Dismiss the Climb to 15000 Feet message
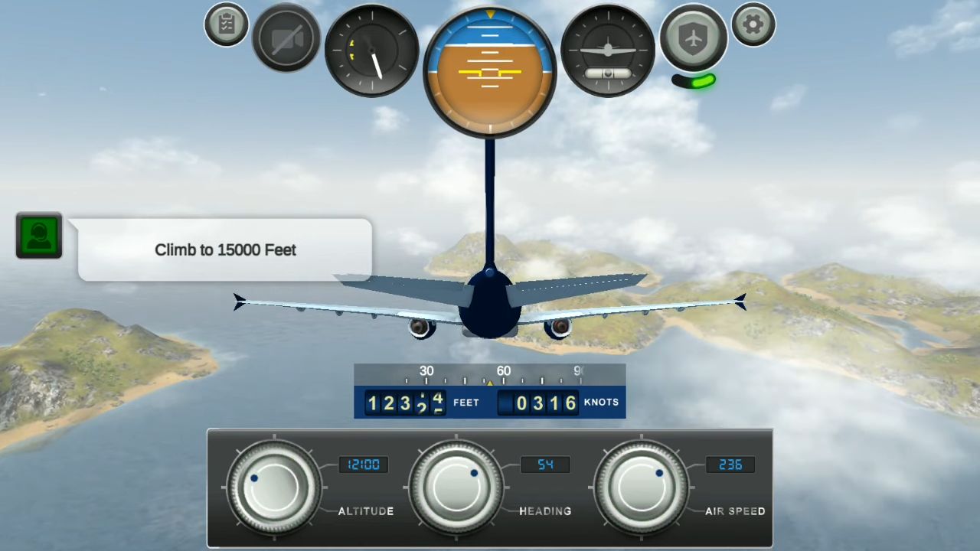 225,249
